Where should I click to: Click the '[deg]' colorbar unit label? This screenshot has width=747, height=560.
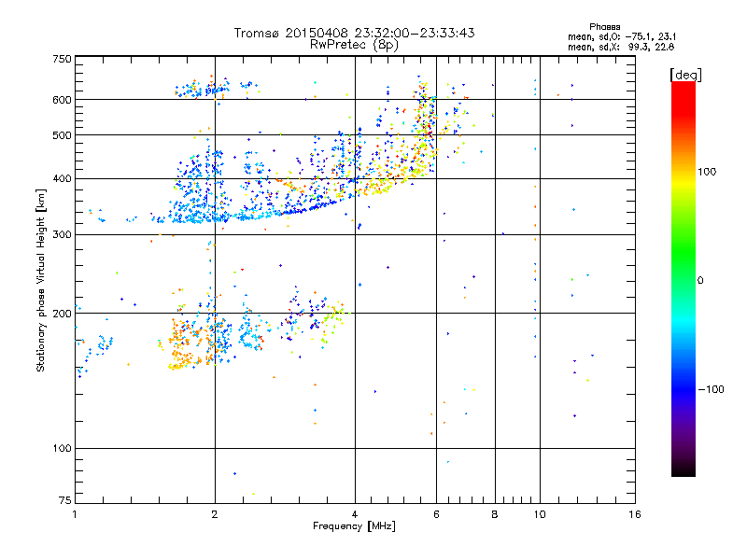click(685, 75)
